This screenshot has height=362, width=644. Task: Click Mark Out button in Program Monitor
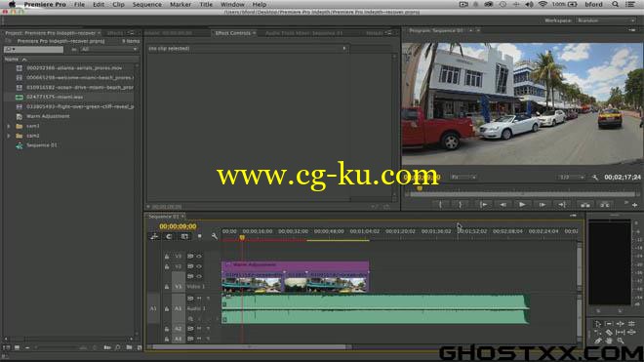tap(460, 204)
